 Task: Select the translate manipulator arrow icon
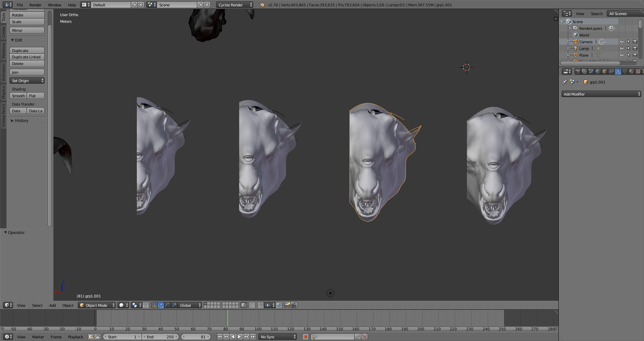pos(161,305)
